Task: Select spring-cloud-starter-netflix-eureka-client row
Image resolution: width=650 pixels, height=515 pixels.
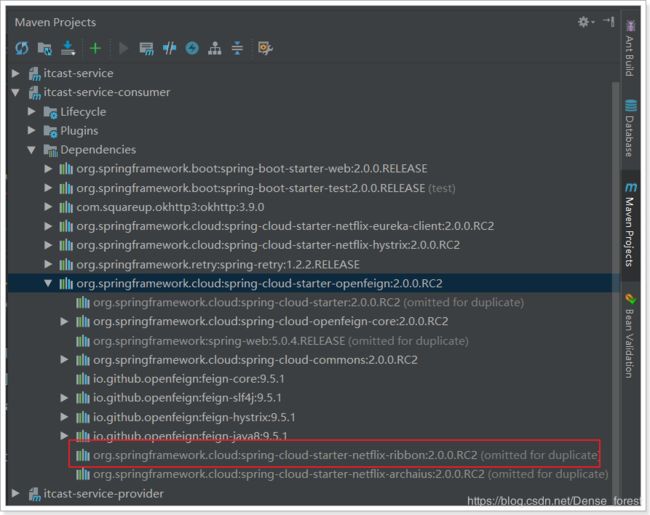Action: [309, 226]
